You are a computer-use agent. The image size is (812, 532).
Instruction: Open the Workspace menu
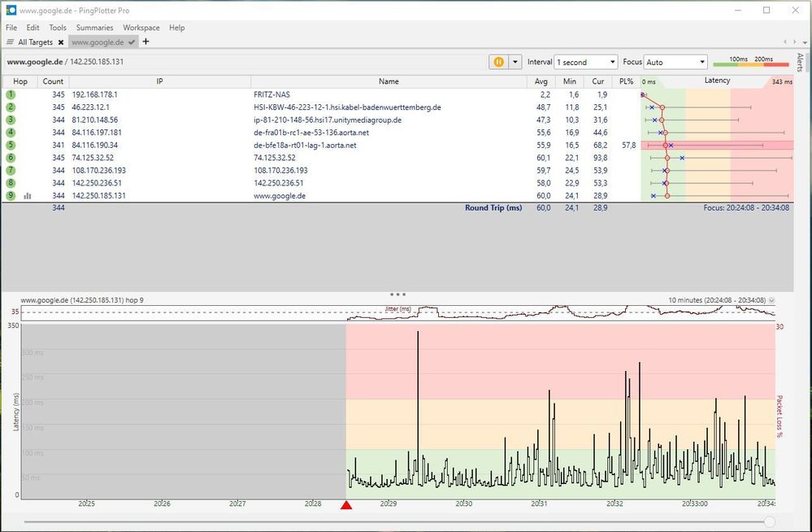pyautogui.click(x=141, y=28)
